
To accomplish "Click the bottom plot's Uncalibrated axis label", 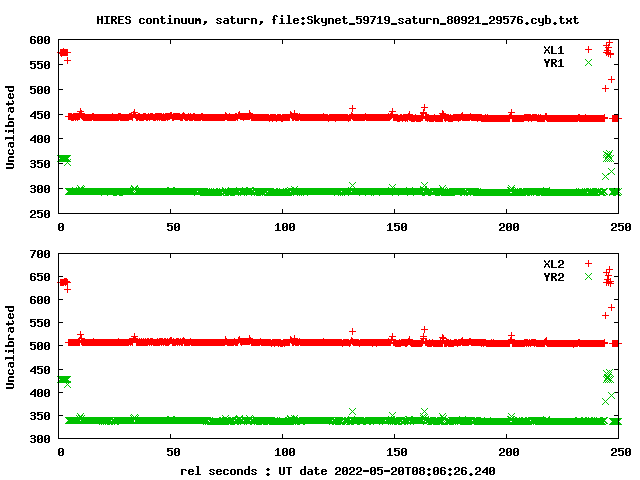I will point(10,347).
